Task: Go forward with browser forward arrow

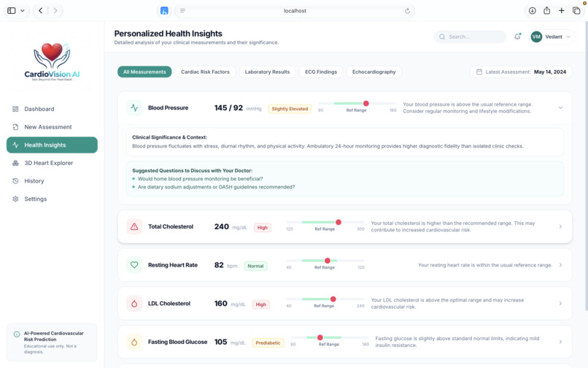Action: [55, 10]
